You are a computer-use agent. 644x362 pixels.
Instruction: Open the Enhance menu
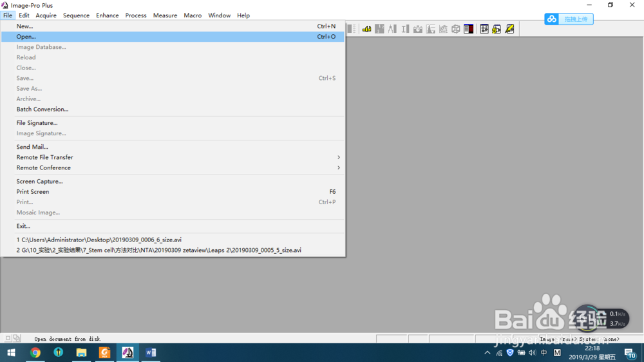click(x=107, y=15)
